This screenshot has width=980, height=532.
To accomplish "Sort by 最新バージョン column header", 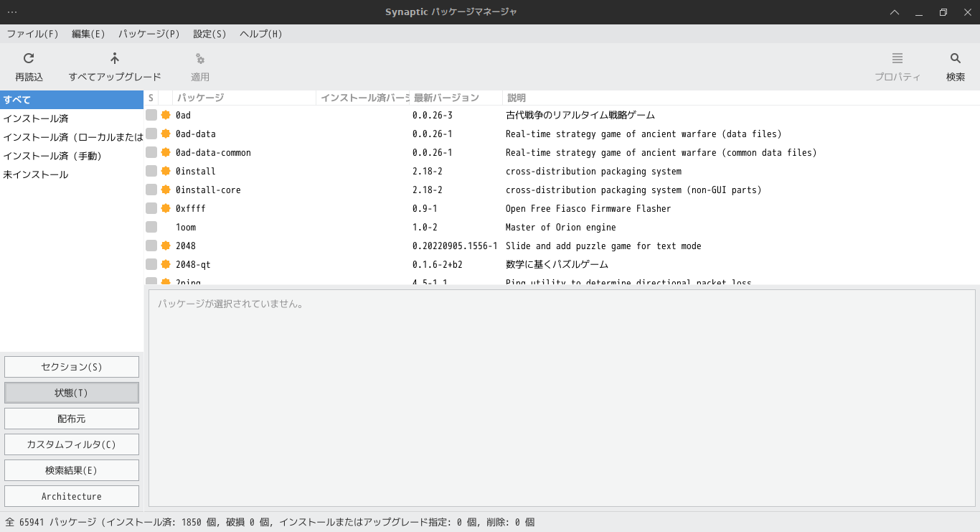I will [x=456, y=98].
